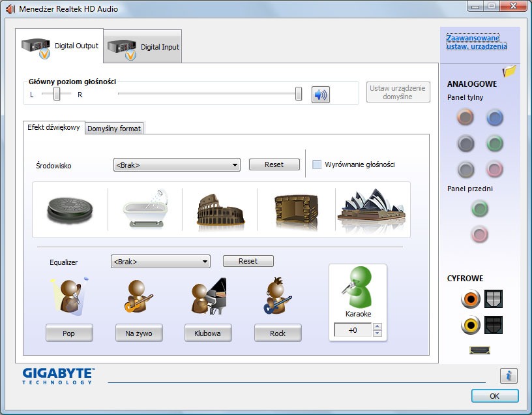Open the information icon at bottom right
The width and height of the screenshot is (532, 415).
(x=509, y=376)
